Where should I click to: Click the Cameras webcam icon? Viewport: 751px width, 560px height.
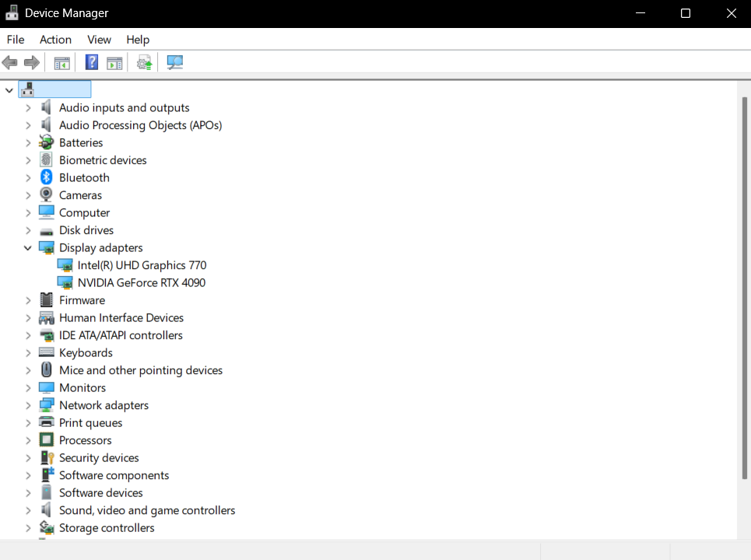pyautogui.click(x=46, y=194)
